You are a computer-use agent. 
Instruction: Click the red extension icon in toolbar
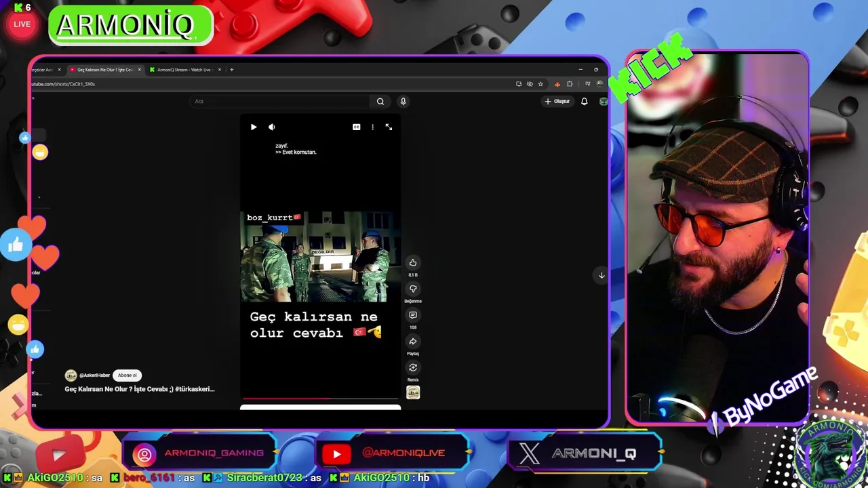click(557, 84)
